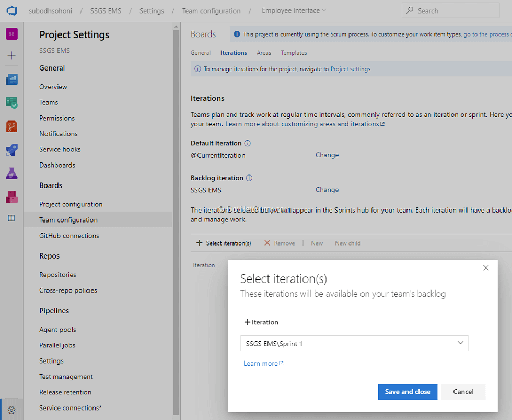Click the New child toolbar button
The height and width of the screenshot is (420, 512).
tap(348, 243)
